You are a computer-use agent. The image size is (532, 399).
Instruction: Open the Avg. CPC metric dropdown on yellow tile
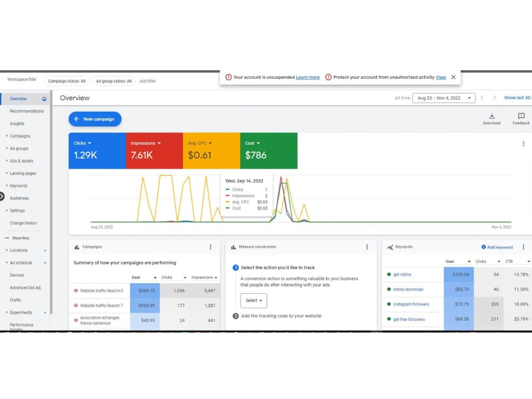[200, 143]
